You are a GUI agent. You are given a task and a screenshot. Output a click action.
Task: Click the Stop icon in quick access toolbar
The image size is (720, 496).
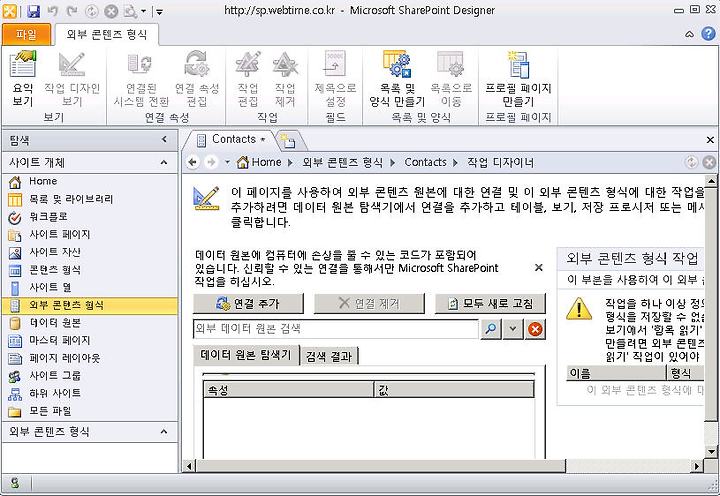point(111,11)
